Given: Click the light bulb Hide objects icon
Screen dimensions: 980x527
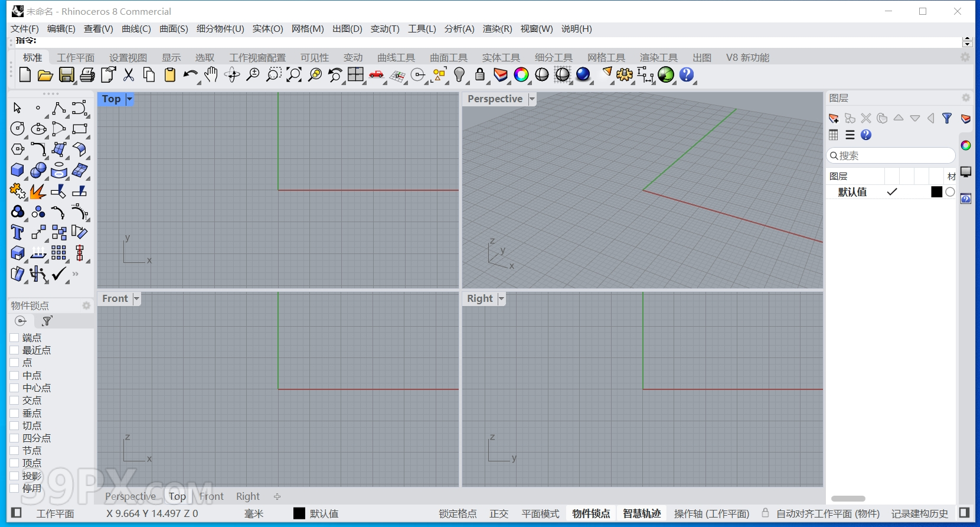Looking at the screenshot, I should coord(459,74).
